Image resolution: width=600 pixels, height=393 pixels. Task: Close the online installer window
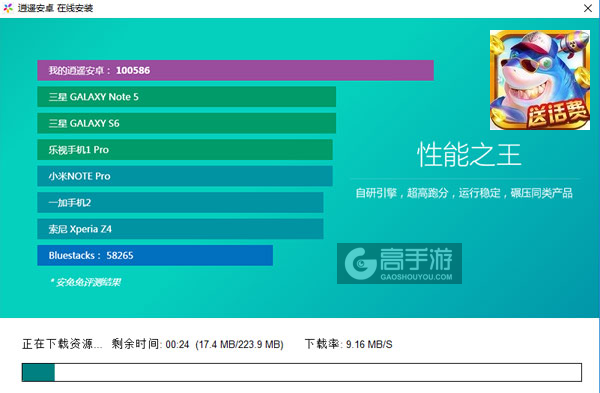[588, 8]
